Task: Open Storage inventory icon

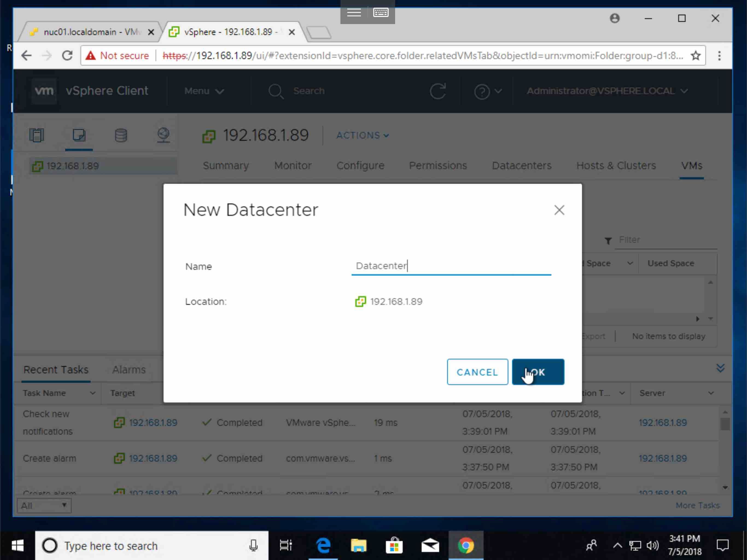Action: click(121, 135)
